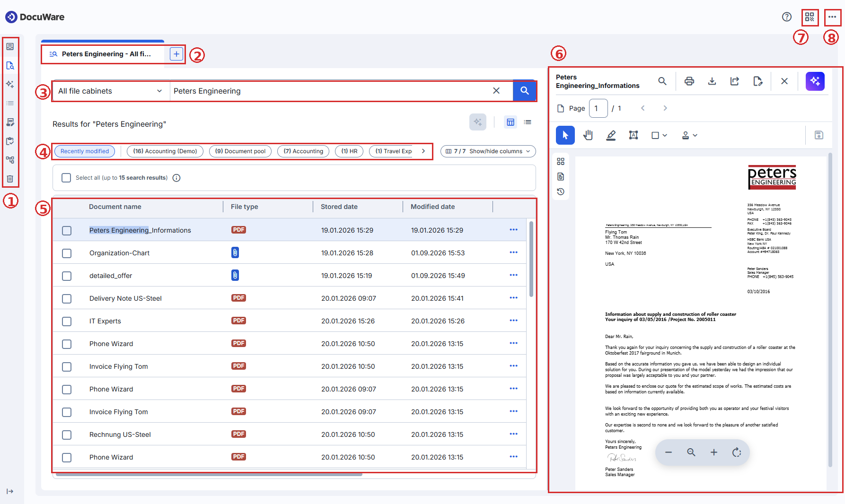Open the workflow tree sidebar icon

click(10, 160)
